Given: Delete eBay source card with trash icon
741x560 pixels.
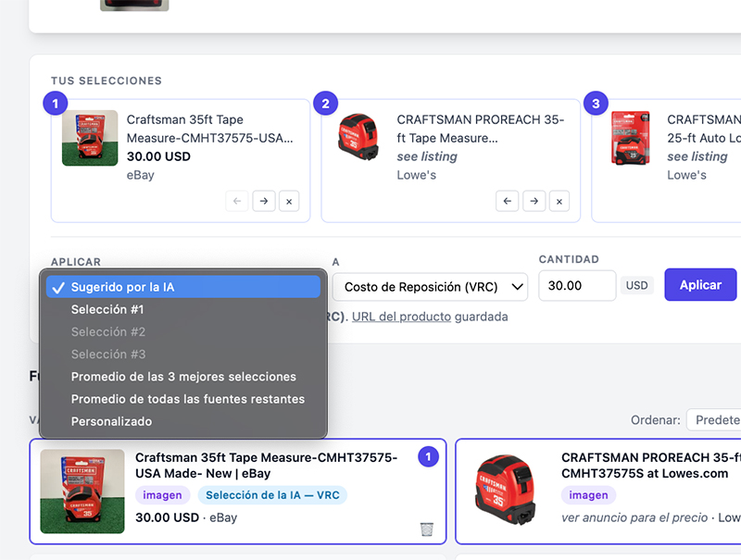Looking at the screenshot, I should [427, 529].
